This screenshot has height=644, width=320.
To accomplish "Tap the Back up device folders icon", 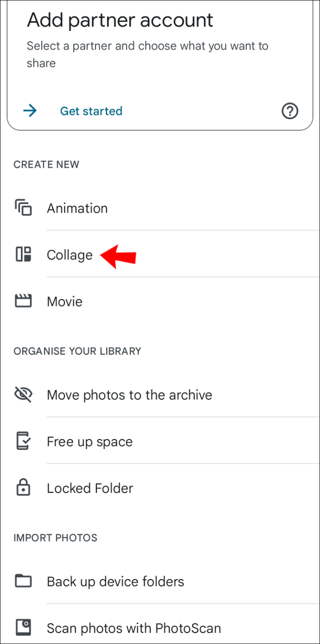I will click(23, 581).
